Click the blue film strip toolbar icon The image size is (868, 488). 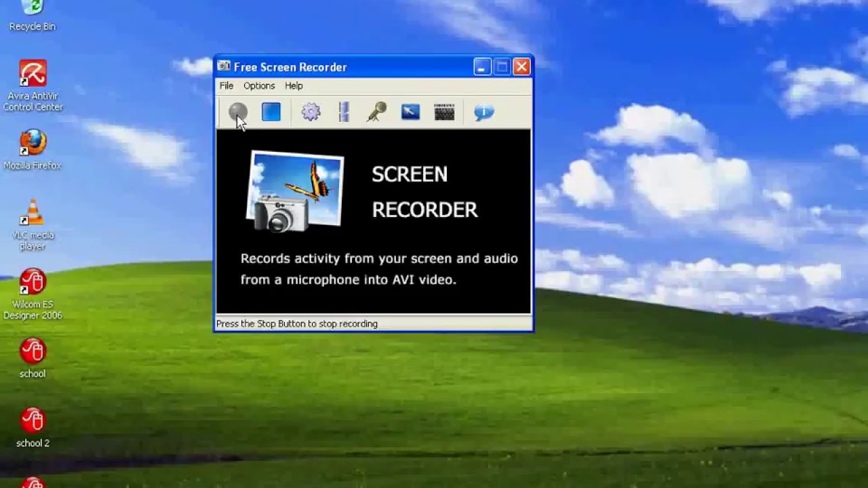(344, 112)
